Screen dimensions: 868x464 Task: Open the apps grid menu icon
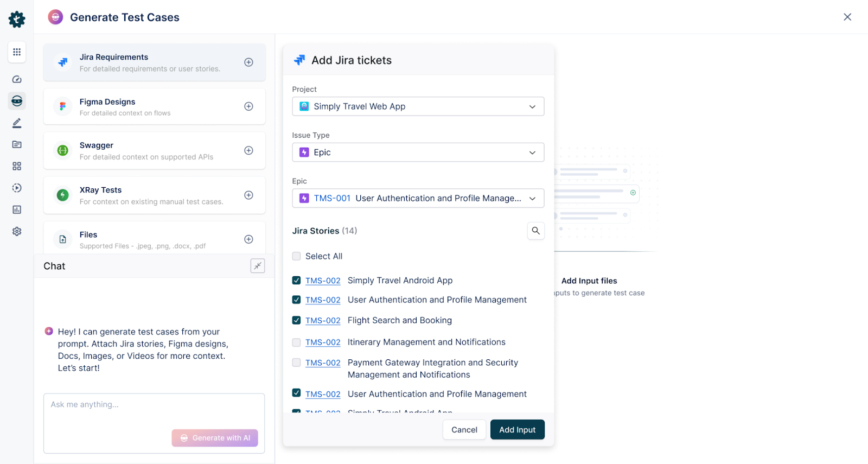point(17,52)
